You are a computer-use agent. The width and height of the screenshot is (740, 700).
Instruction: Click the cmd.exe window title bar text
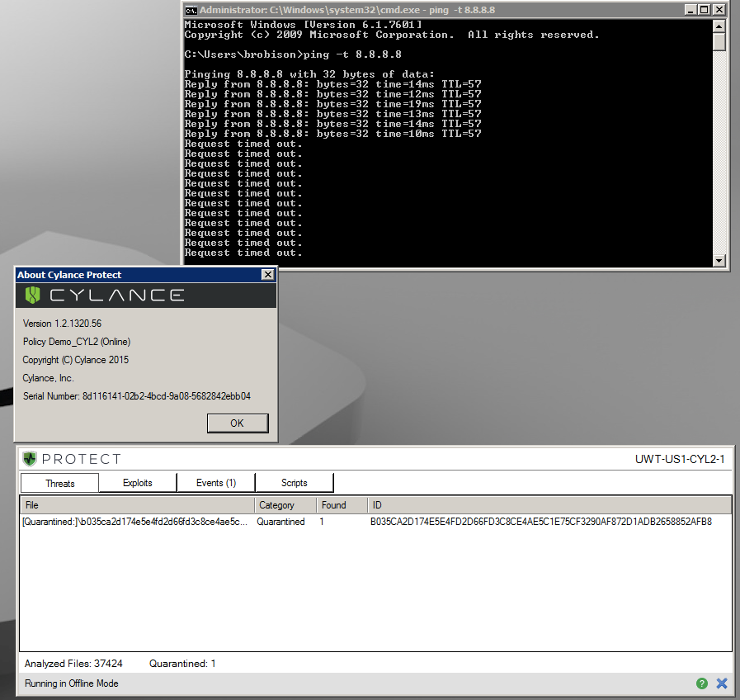tap(347, 10)
